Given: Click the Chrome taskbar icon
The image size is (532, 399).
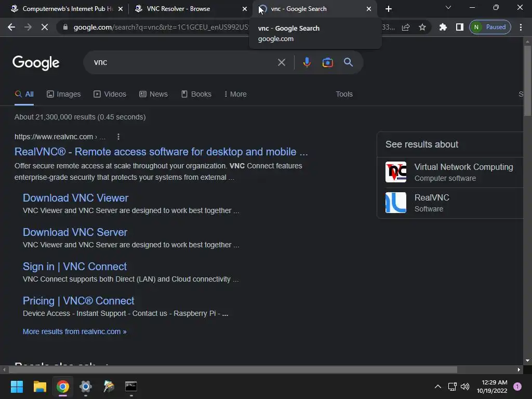Looking at the screenshot, I should pos(63,387).
